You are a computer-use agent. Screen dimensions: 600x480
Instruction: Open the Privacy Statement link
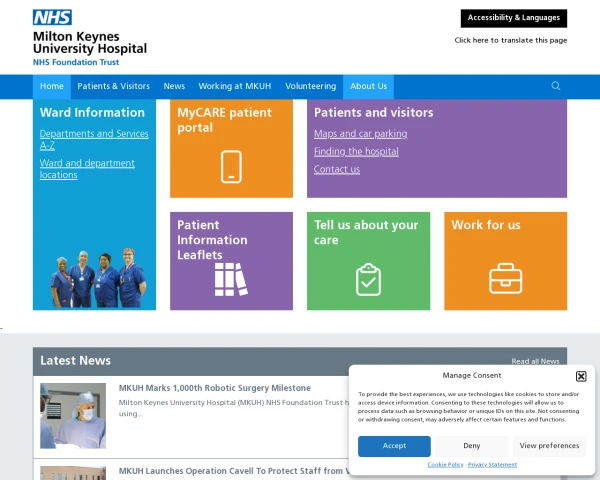pos(492,465)
